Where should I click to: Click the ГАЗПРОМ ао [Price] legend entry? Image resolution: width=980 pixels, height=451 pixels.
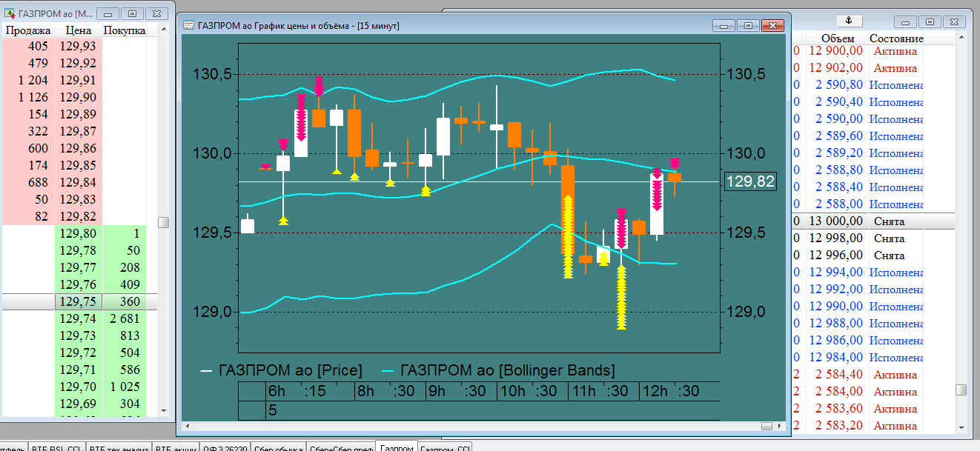point(281,370)
